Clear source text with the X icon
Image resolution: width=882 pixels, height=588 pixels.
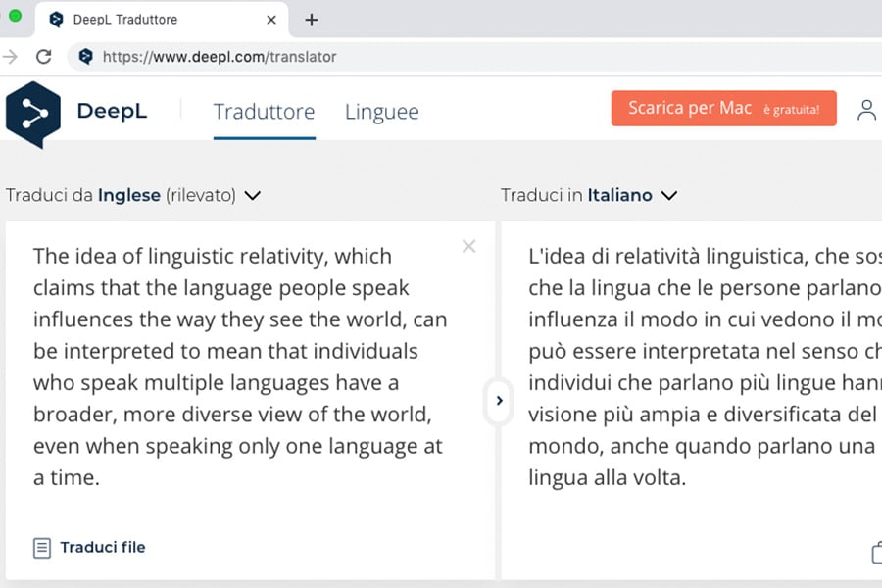click(x=468, y=247)
